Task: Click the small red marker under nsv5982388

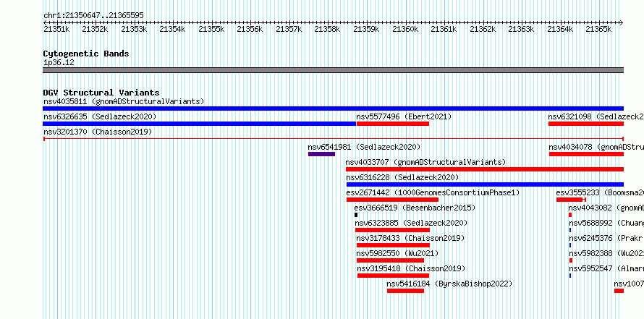Action: (x=571, y=260)
